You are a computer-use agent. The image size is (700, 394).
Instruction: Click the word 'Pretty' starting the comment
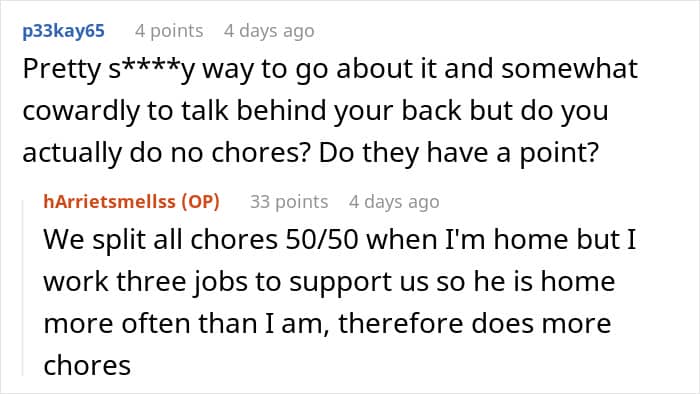click(x=62, y=70)
